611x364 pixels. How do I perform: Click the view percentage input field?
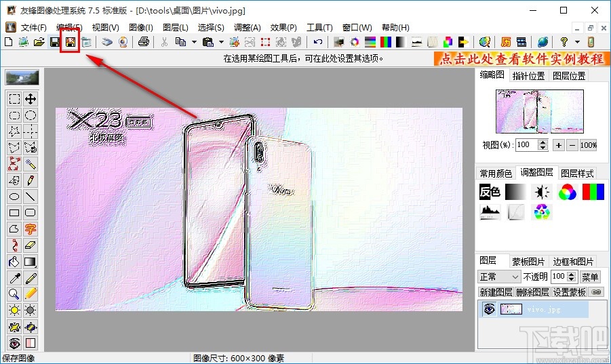526,145
